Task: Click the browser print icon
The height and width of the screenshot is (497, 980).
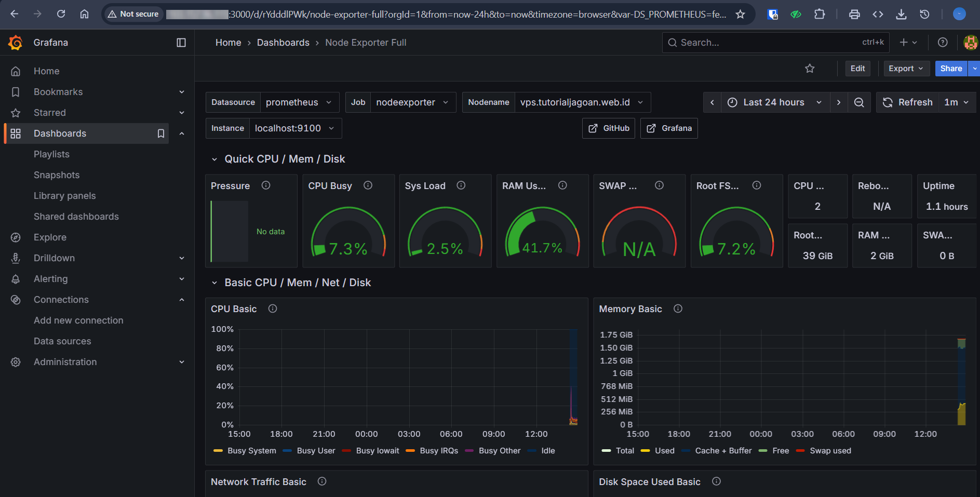Action: pos(854,14)
